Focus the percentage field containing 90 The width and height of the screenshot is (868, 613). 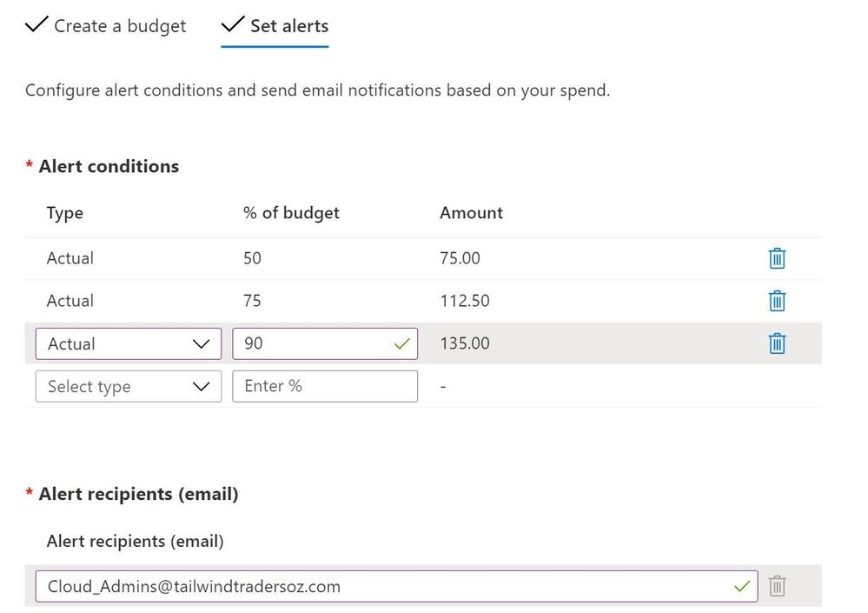[x=313, y=343]
